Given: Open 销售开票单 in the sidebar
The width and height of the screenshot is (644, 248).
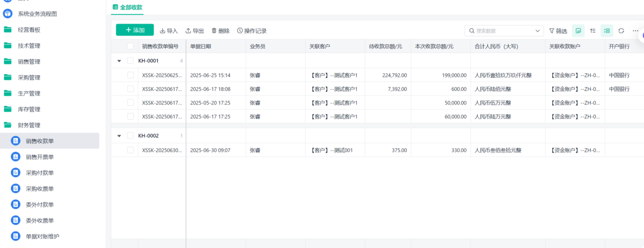Looking at the screenshot, I should (x=40, y=157).
